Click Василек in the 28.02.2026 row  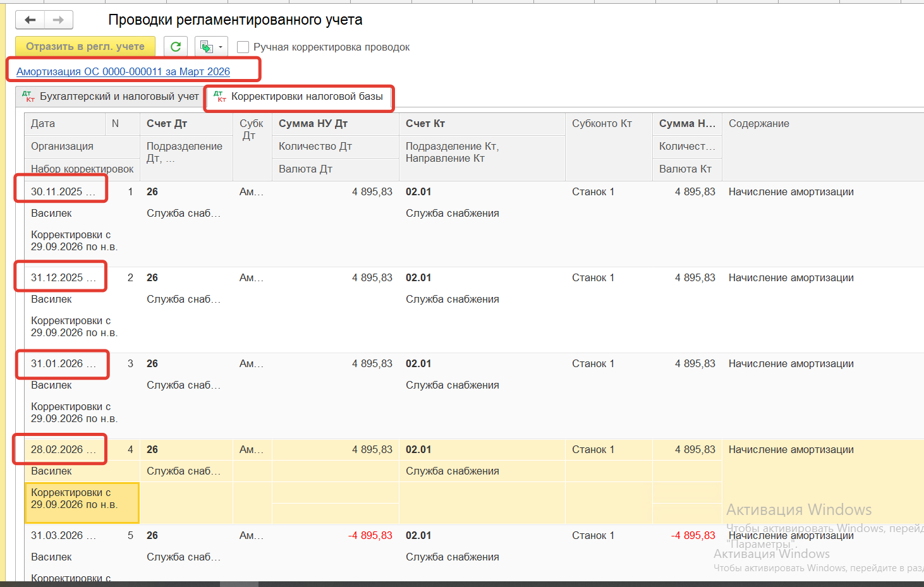[x=51, y=471]
